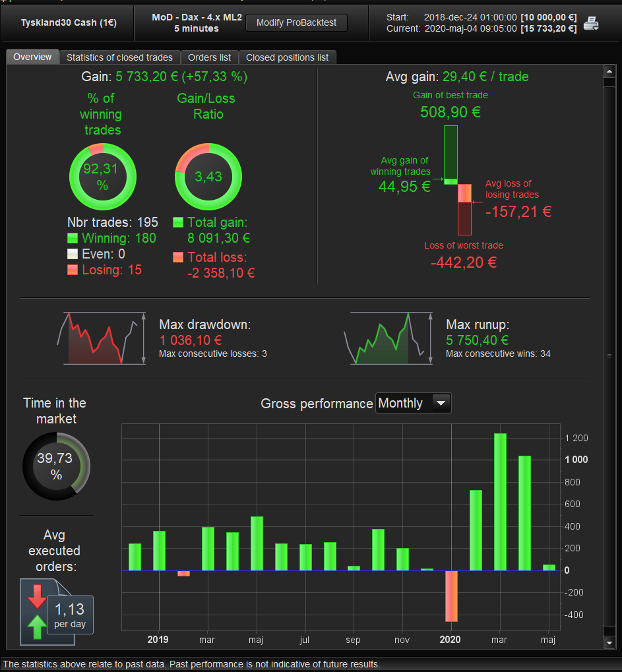The width and height of the screenshot is (622, 672).
Task: Click the percent of winning trades donut chart
Action: (x=103, y=177)
